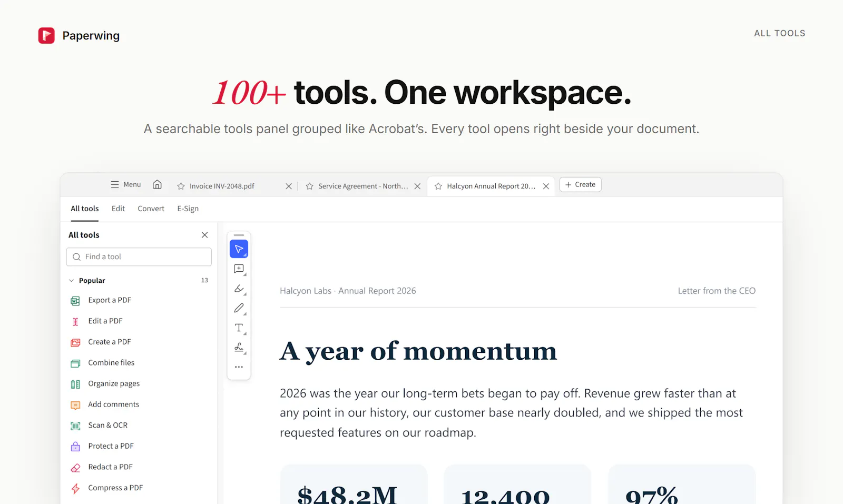Viewport: 843px width, 504px height.
Task: Close the Service Agreement tab
Action: (x=417, y=186)
